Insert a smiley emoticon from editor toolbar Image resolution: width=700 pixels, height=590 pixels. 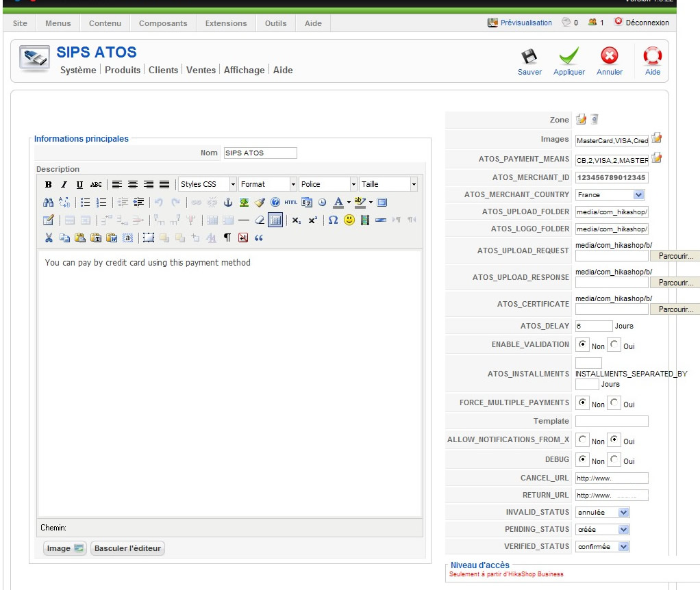tap(349, 220)
